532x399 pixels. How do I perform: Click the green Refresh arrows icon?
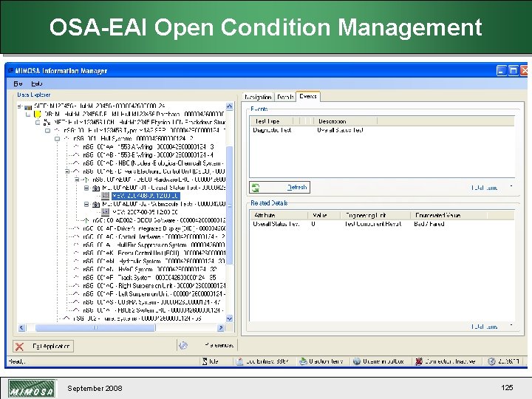click(256, 188)
